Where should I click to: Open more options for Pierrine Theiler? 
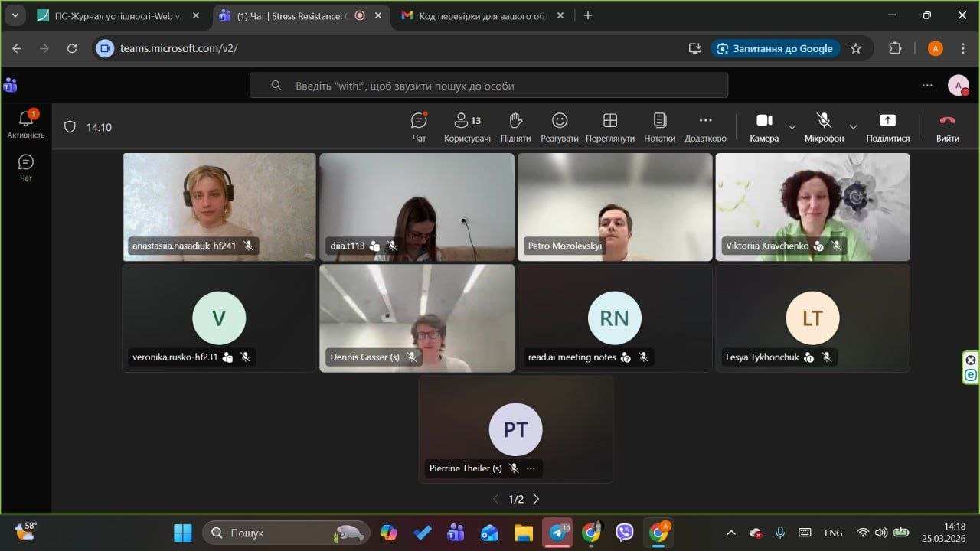tap(531, 468)
